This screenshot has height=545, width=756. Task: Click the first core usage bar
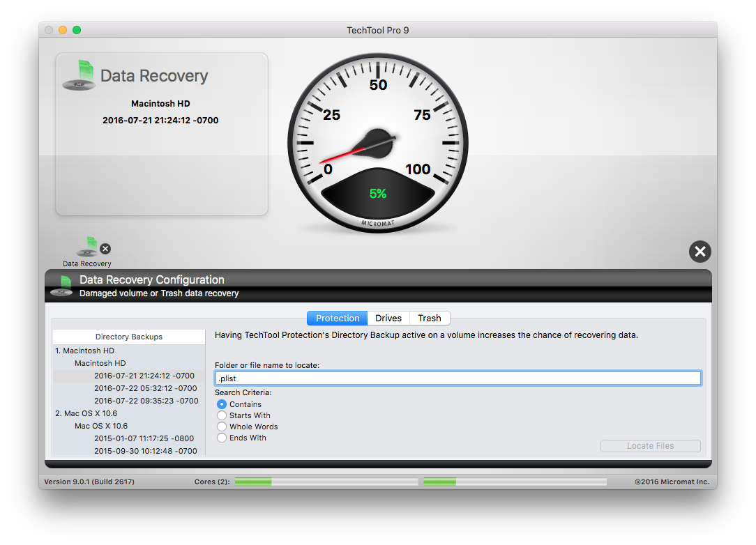pos(326,482)
